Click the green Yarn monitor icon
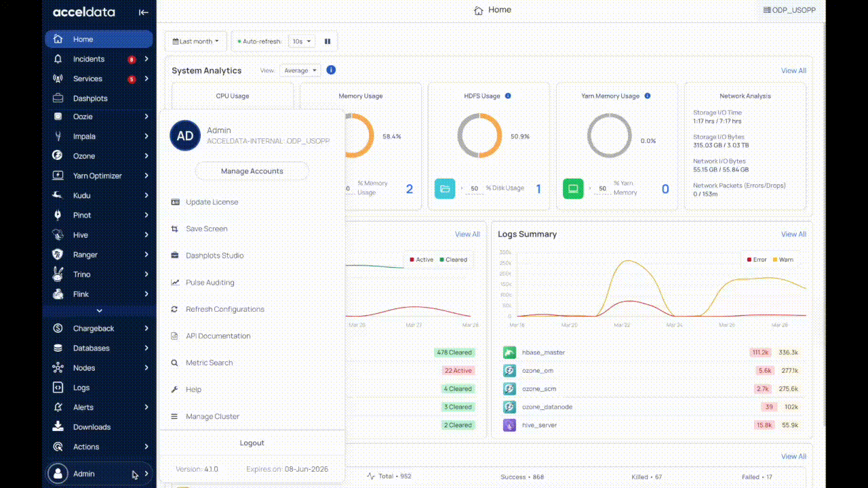 (x=573, y=188)
